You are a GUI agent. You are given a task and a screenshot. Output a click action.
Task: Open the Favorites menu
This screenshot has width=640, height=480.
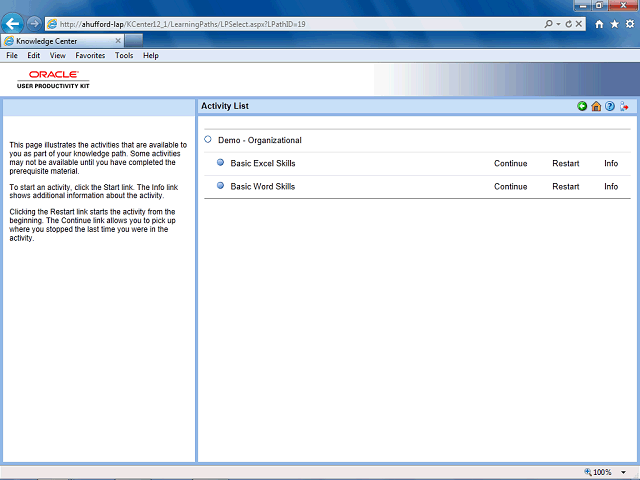90,56
